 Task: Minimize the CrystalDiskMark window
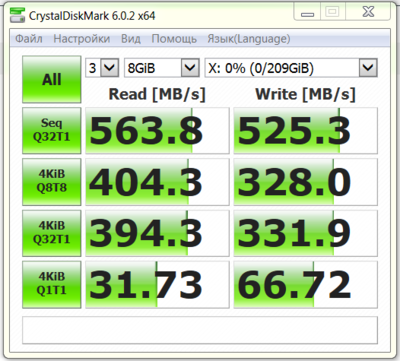(x=307, y=13)
